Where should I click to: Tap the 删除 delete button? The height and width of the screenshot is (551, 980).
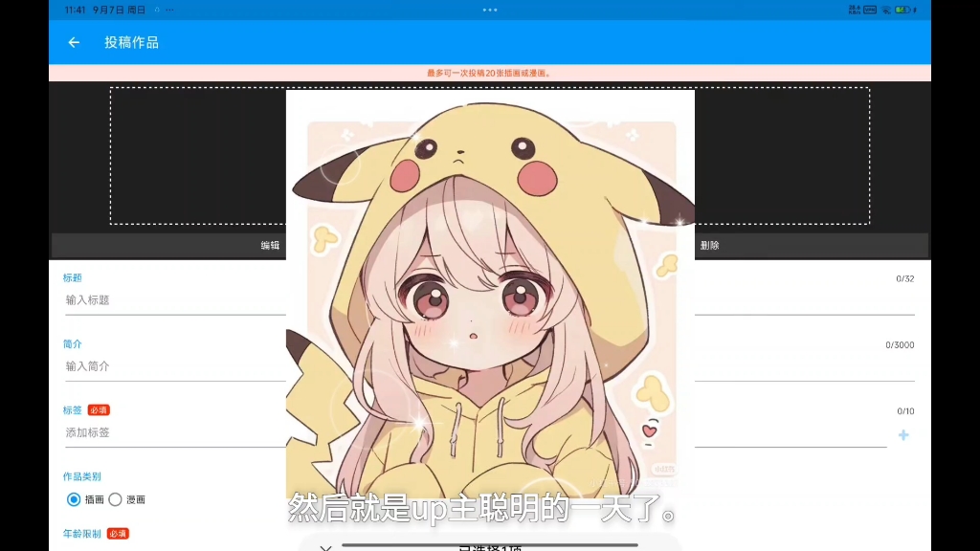coord(709,246)
